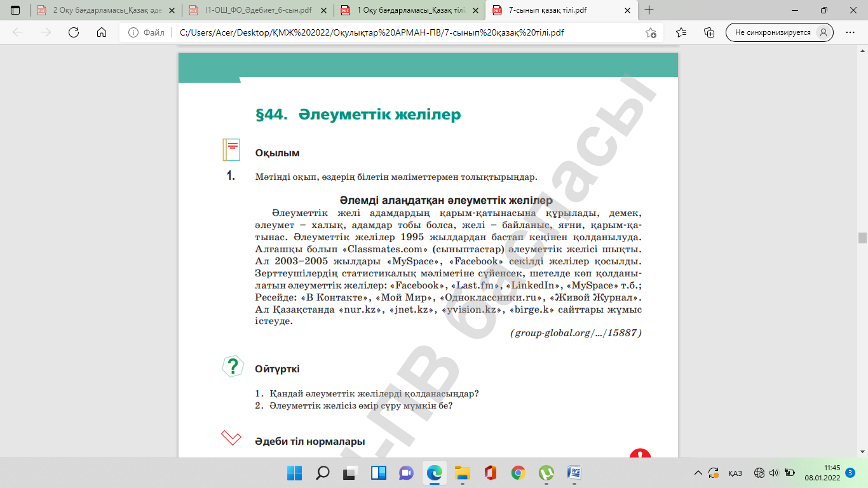Open Teams Chat from the taskbar
Viewport: 868px width, 488px height.
pyautogui.click(x=406, y=473)
